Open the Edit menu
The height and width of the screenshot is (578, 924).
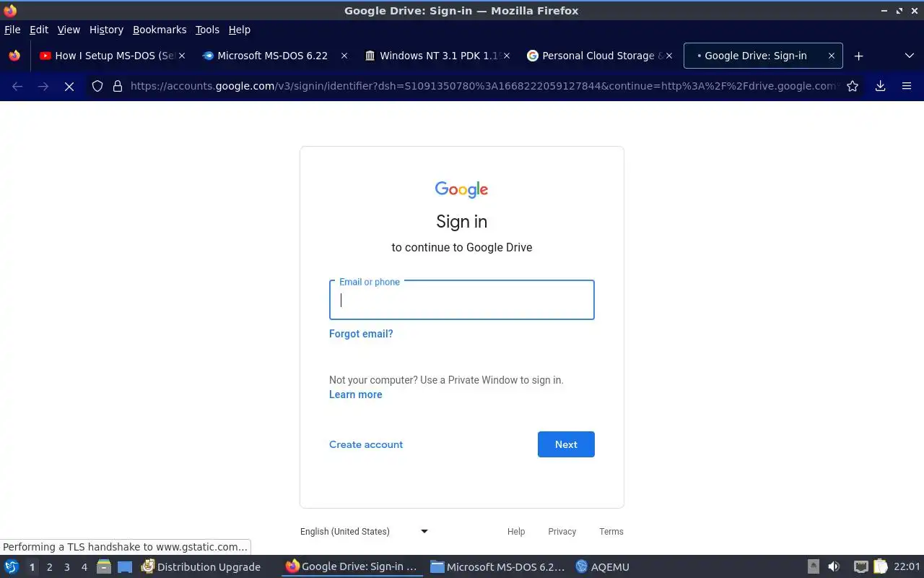(39, 30)
